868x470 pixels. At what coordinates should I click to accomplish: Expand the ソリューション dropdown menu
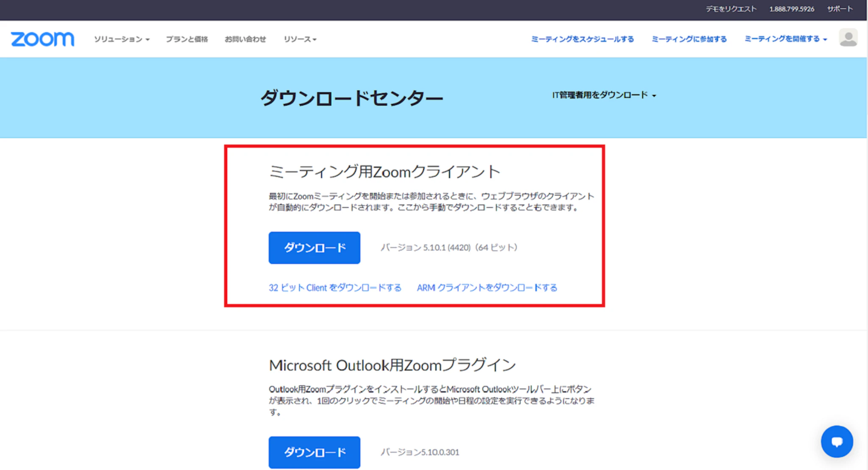tap(122, 39)
